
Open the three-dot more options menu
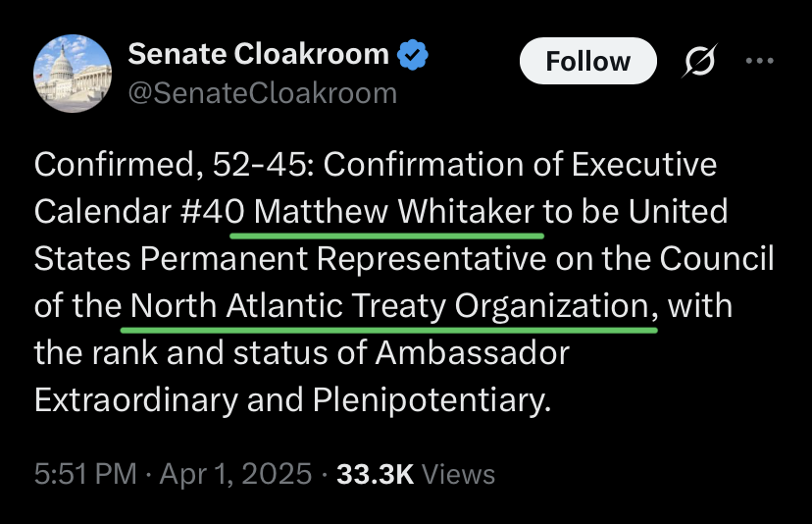pos(760,61)
